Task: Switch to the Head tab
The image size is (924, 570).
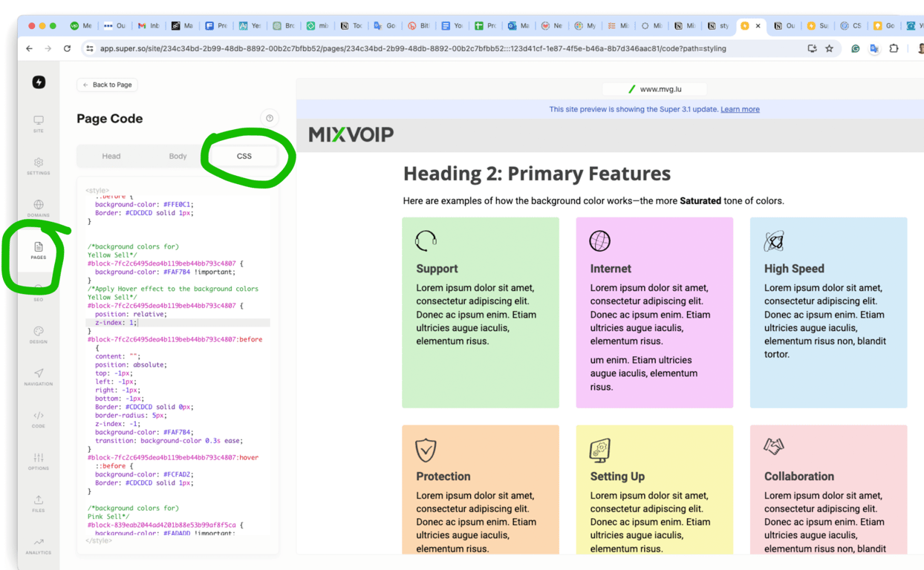Action: pyautogui.click(x=111, y=156)
